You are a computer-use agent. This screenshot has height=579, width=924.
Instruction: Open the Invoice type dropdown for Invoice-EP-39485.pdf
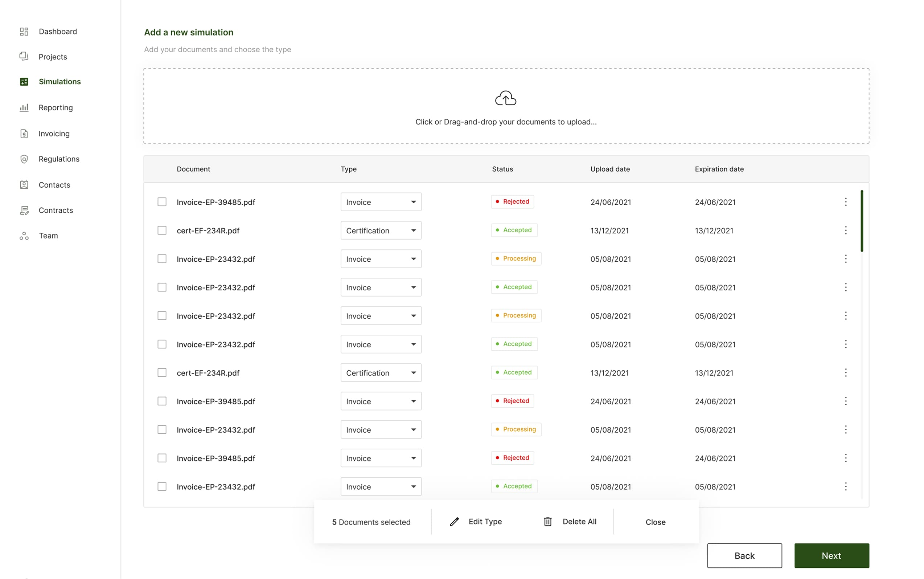point(381,202)
